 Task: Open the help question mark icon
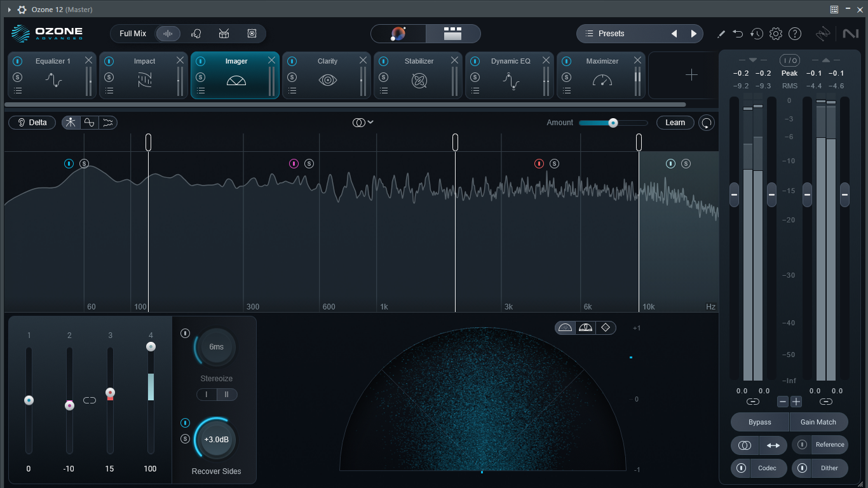pos(795,34)
